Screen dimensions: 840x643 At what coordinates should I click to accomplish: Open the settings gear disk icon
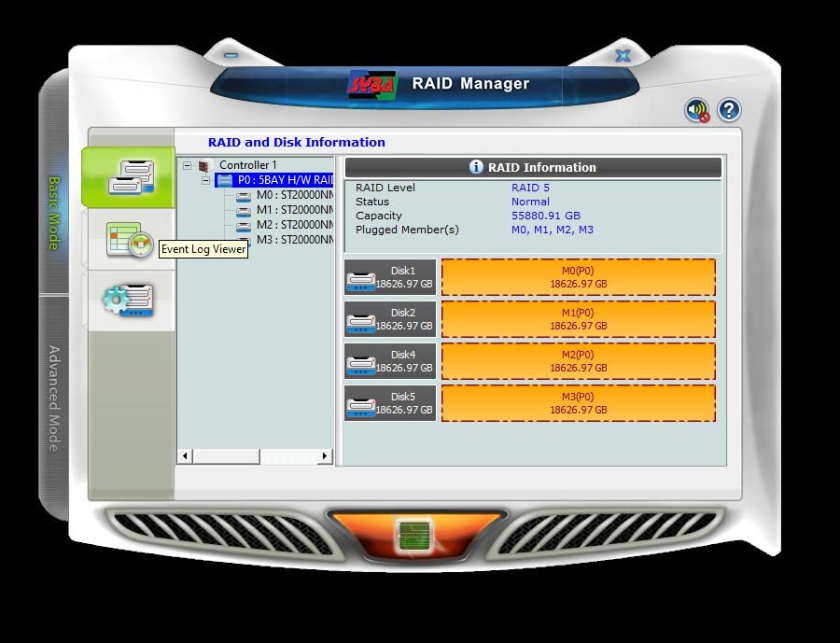(x=129, y=301)
